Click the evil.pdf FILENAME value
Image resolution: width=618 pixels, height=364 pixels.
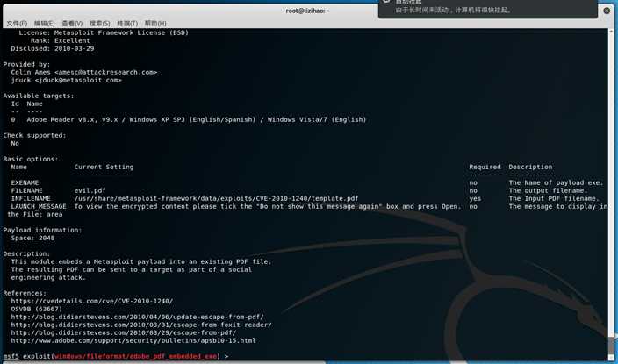(x=90, y=190)
